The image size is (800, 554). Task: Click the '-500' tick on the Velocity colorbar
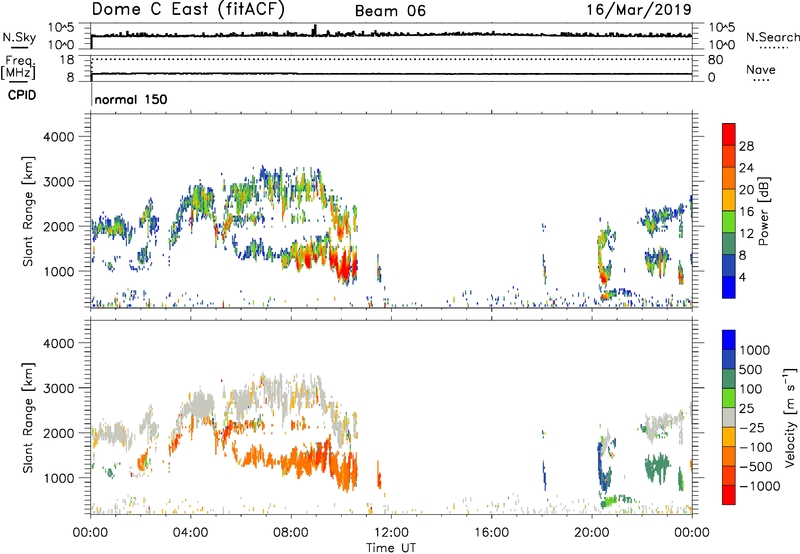click(757, 467)
